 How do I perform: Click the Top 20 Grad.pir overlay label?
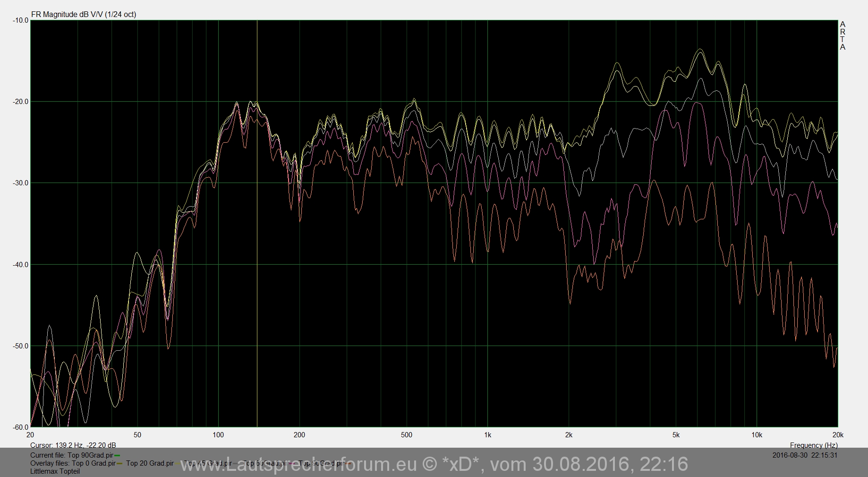click(x=150, y=463)
